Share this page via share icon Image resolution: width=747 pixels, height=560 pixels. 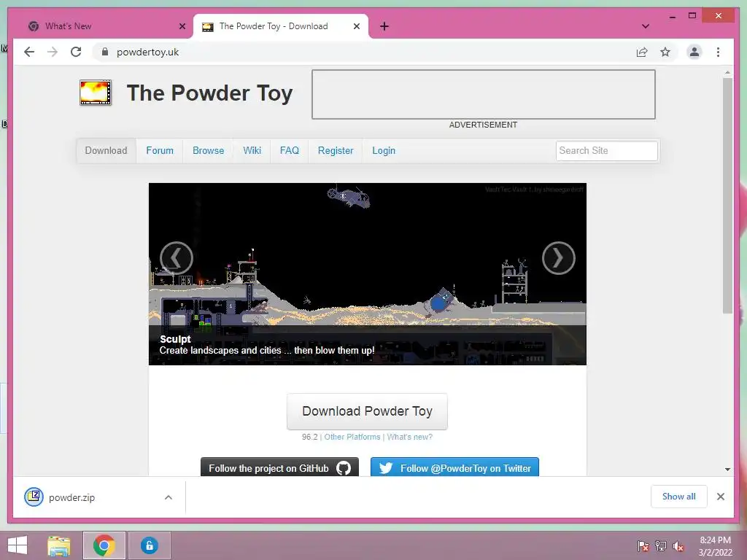642,52
